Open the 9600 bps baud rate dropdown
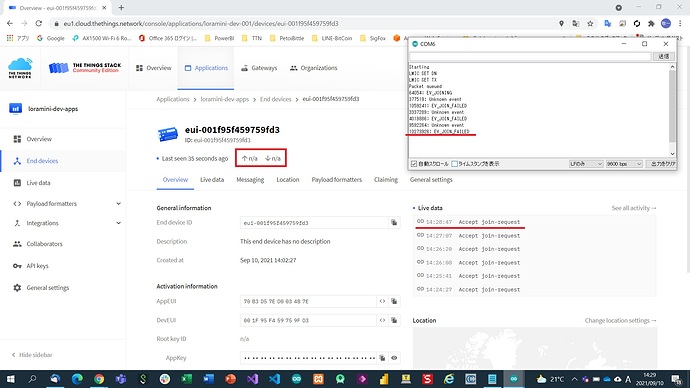690x388 pixels. [624, 164]
